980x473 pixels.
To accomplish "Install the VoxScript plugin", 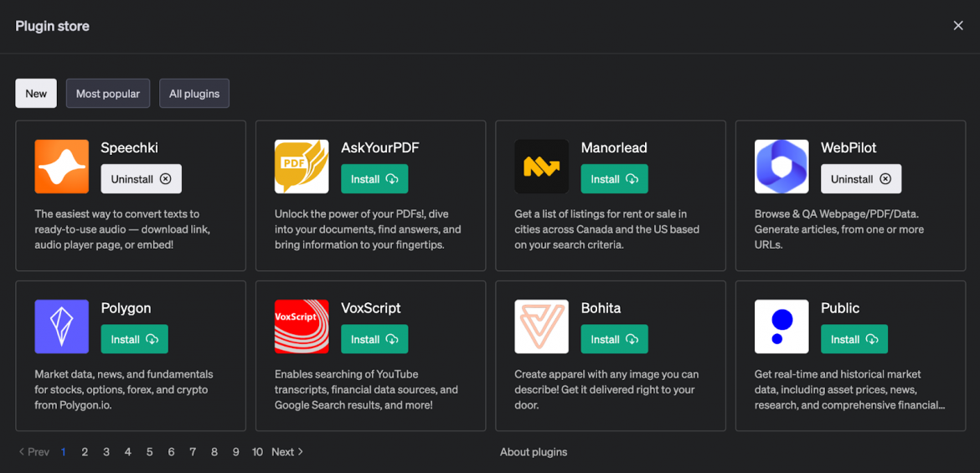I will (x=374, y=339).
